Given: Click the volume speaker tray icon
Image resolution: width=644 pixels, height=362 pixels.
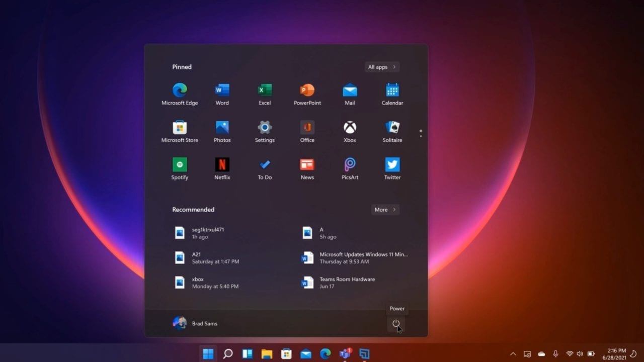Looking at the screenshot, I should click(x=580, y=354).
